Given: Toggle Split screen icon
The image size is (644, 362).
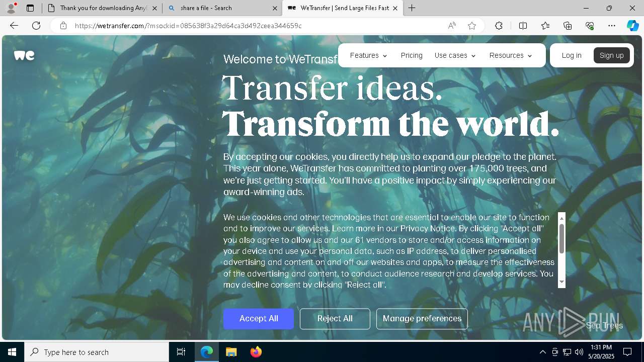Looking at the screenshot, I should pos(523,26).
